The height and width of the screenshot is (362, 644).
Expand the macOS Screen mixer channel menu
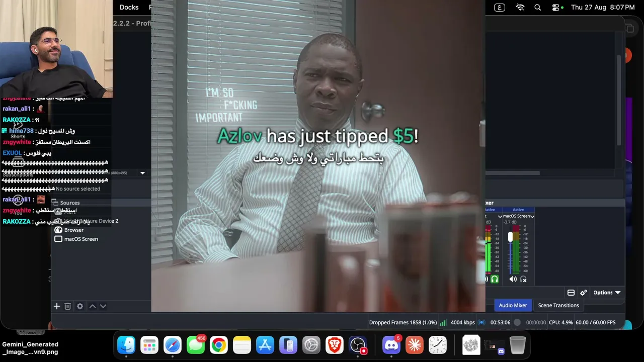click(x=532, y=216)
